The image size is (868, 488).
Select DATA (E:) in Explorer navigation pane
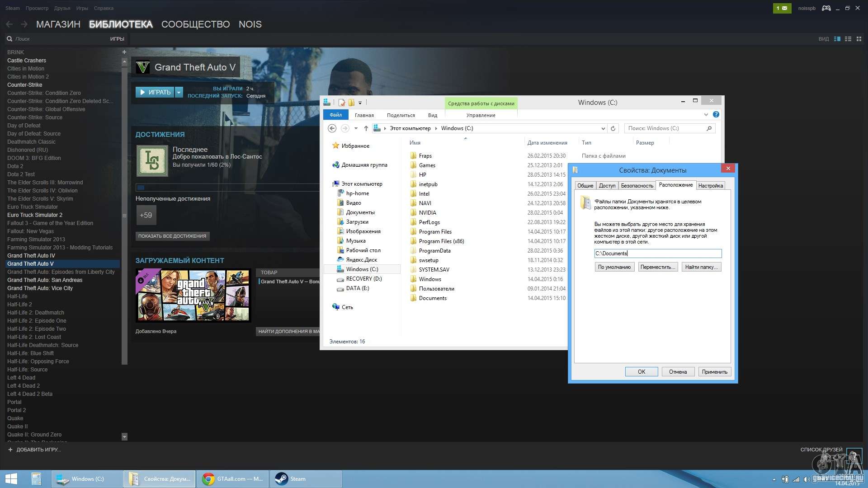click(357, 288)
